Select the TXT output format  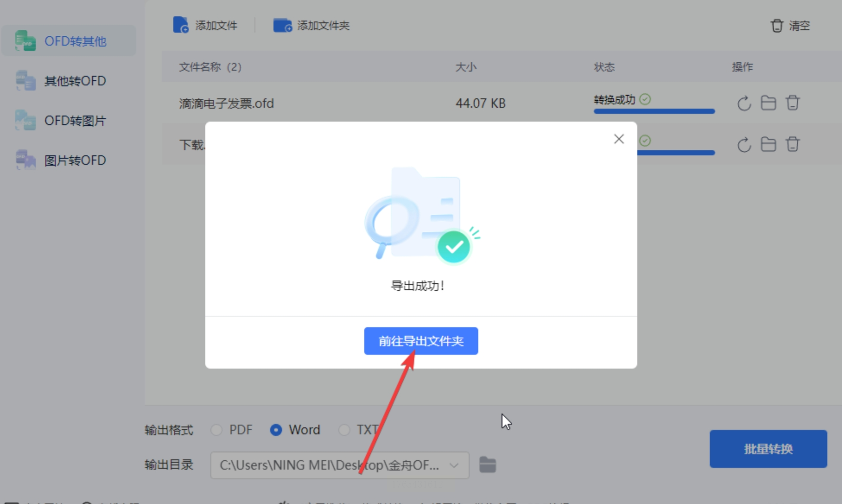click(x=344, y=430)
